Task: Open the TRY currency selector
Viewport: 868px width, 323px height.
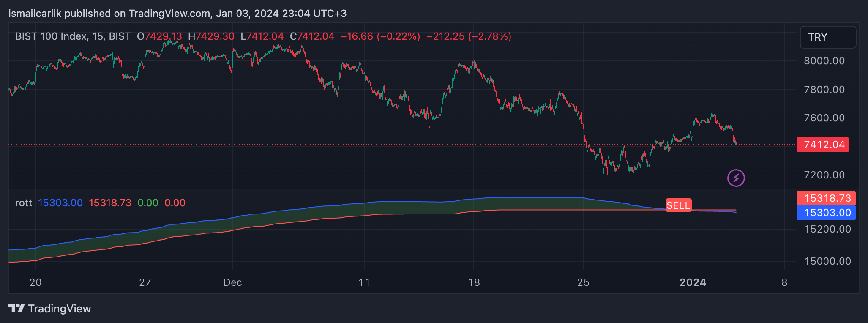Action: click(828, 37)
